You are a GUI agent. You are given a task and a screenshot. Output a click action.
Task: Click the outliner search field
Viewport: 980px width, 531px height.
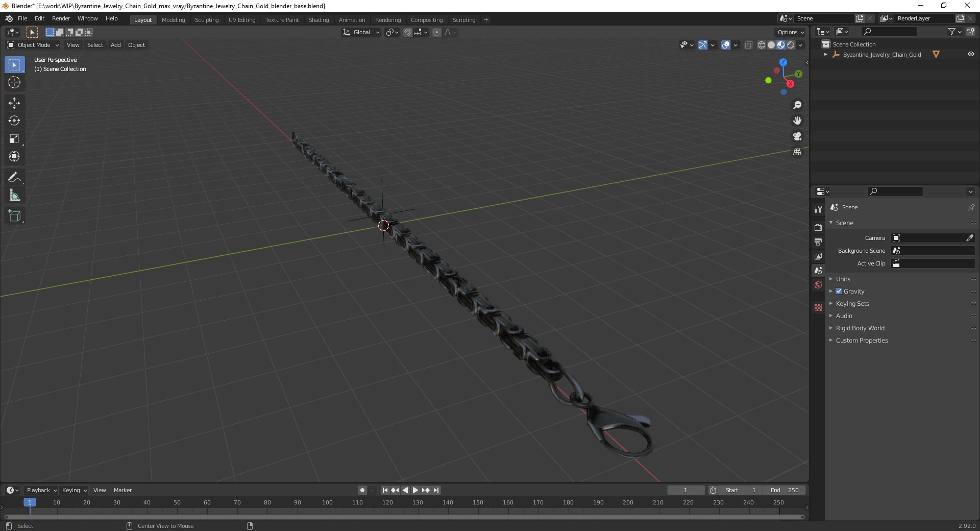[x=889, y=32]
